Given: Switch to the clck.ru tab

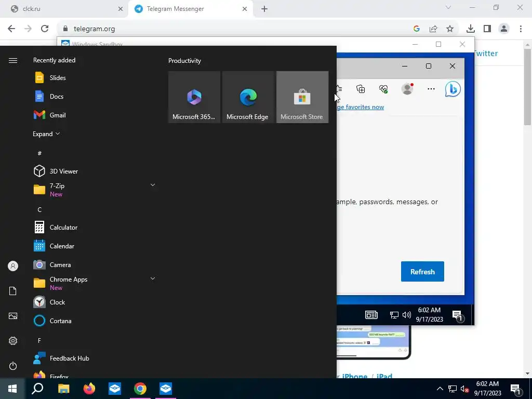Looking at the screenshot, I should click(x=63, y=9).
